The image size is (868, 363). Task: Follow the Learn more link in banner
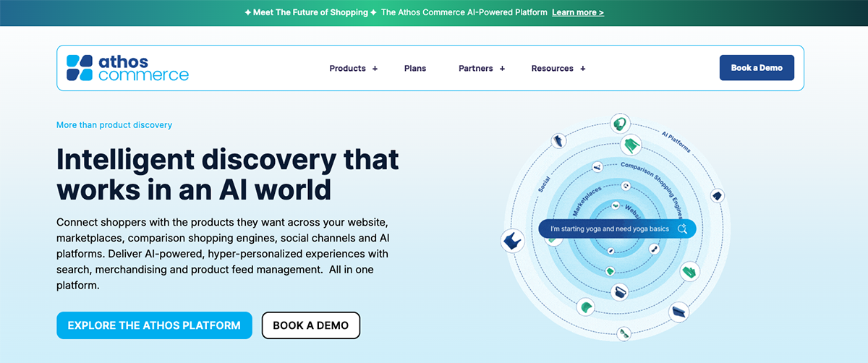point(578,12)
